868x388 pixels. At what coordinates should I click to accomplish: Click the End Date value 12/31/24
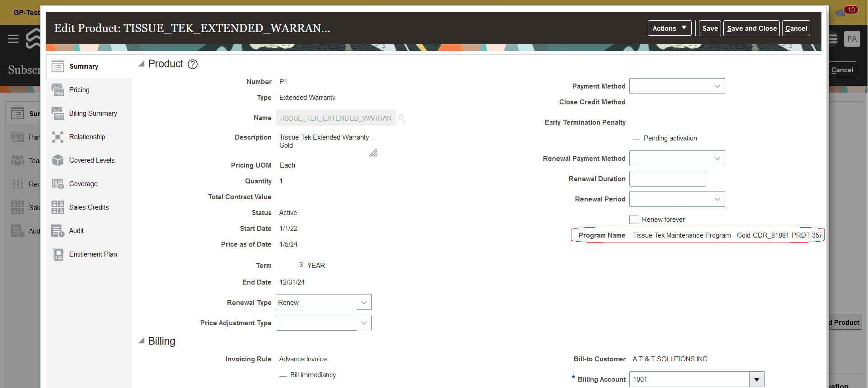point(292,282)
